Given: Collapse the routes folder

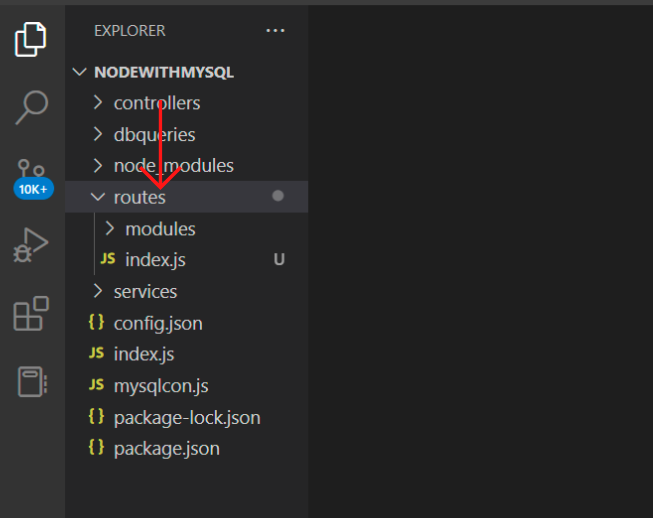Looking at the screenshot, I should click(139, 197).
